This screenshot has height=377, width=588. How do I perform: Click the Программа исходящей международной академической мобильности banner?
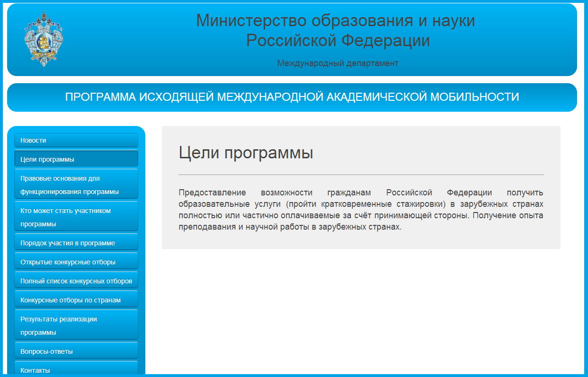point(292,97)
